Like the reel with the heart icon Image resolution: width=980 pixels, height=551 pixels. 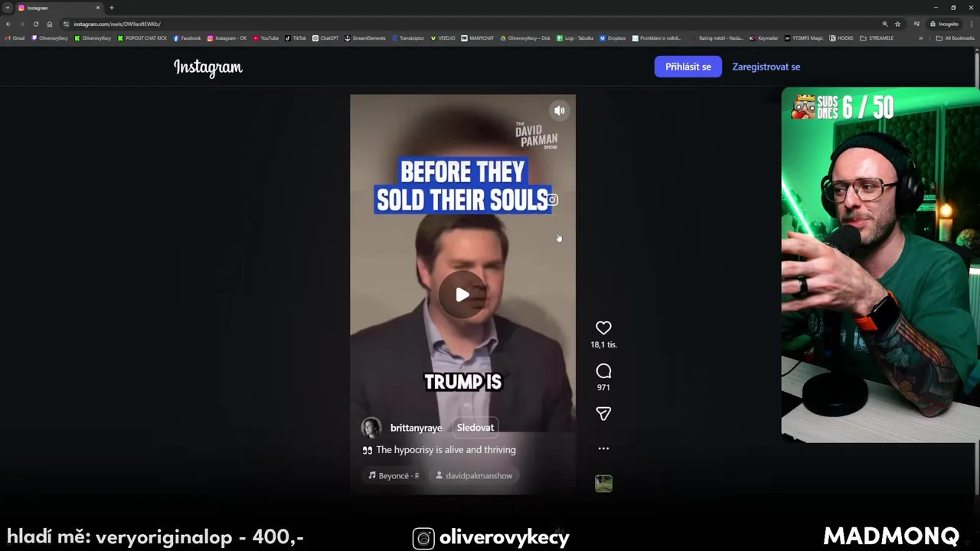point(603,328)
